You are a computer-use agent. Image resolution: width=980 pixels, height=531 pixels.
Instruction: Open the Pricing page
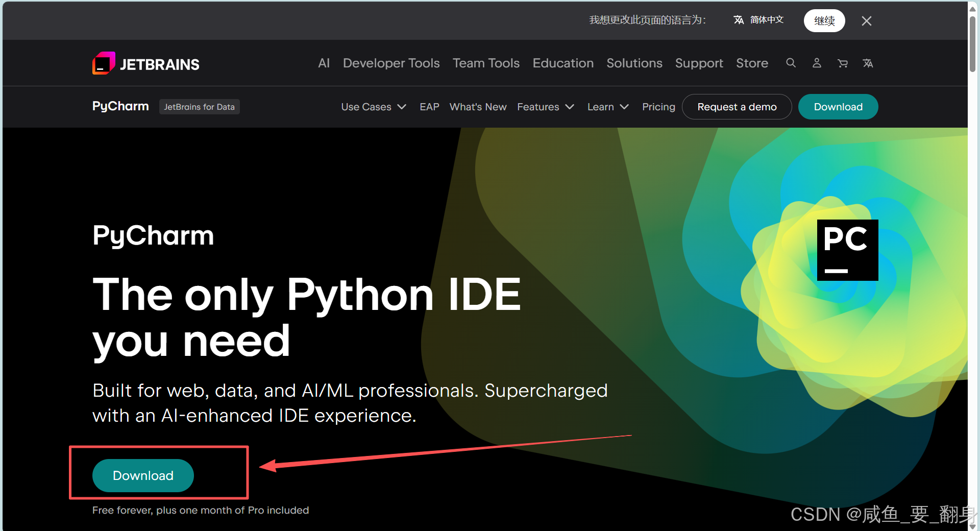click(658, 107)
